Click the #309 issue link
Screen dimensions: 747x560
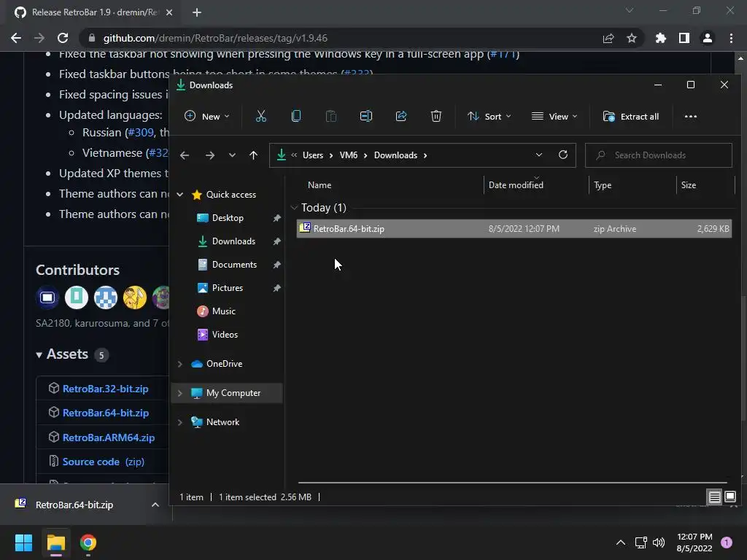click(x=141, y=133)
